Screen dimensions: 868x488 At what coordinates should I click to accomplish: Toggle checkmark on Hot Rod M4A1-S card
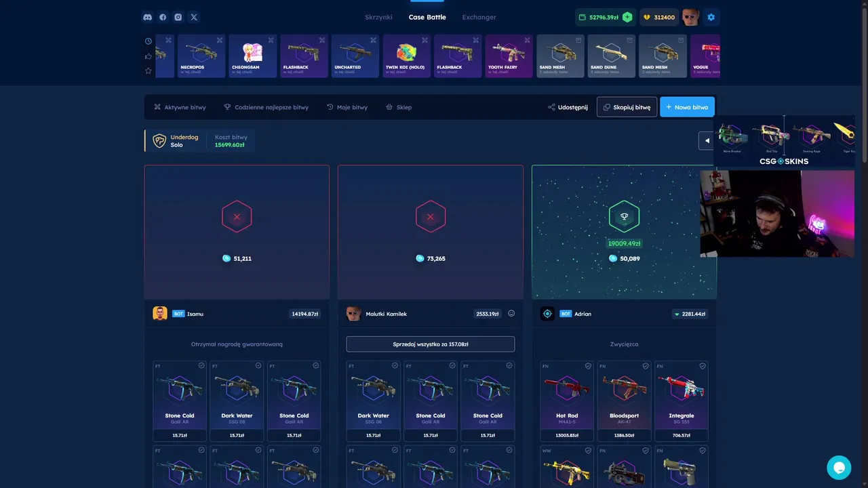[x=589, y=365]
